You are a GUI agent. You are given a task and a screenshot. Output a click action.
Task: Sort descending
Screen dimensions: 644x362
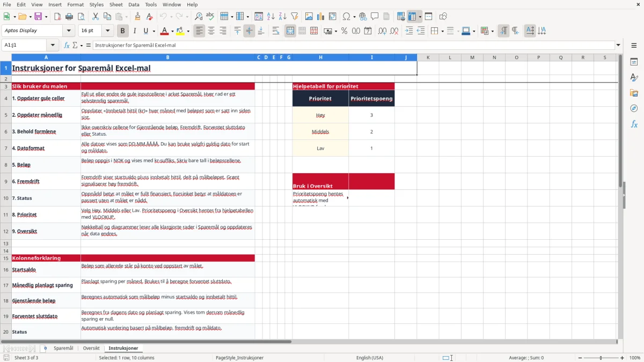click(x=282, y=17)
